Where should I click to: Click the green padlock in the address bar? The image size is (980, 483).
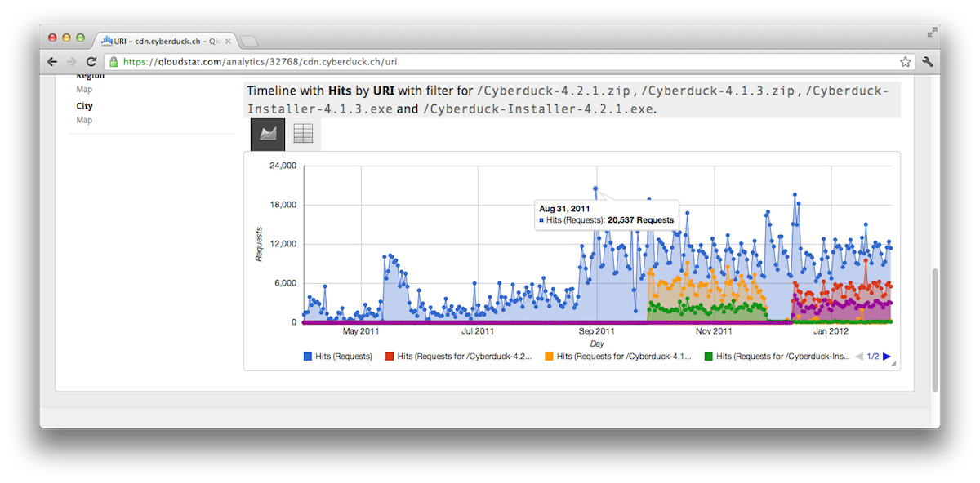[x=114, y=61]
